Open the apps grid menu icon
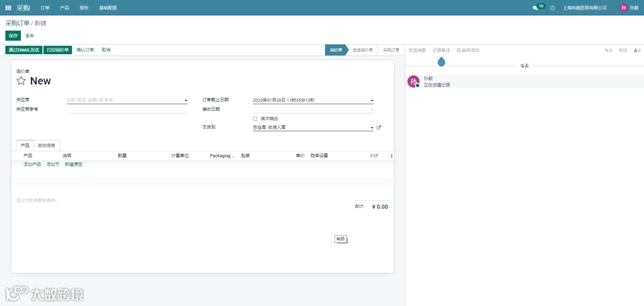644x306 pixels. tap(8, 8)
